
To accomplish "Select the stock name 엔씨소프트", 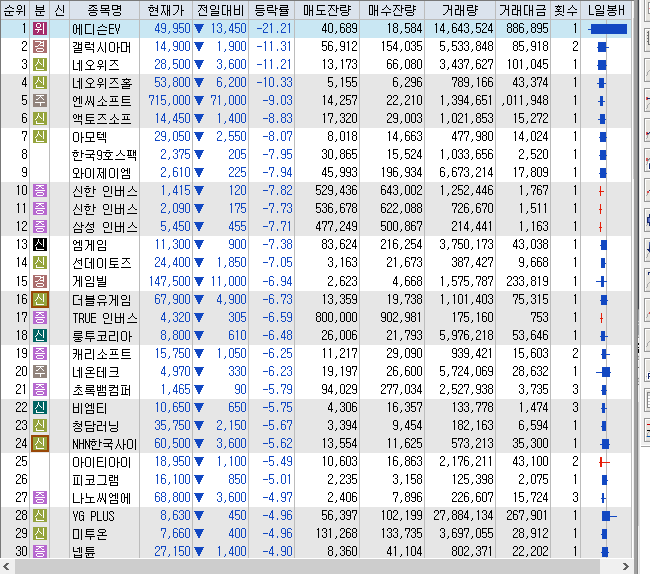I will click(x=102, y=101).
